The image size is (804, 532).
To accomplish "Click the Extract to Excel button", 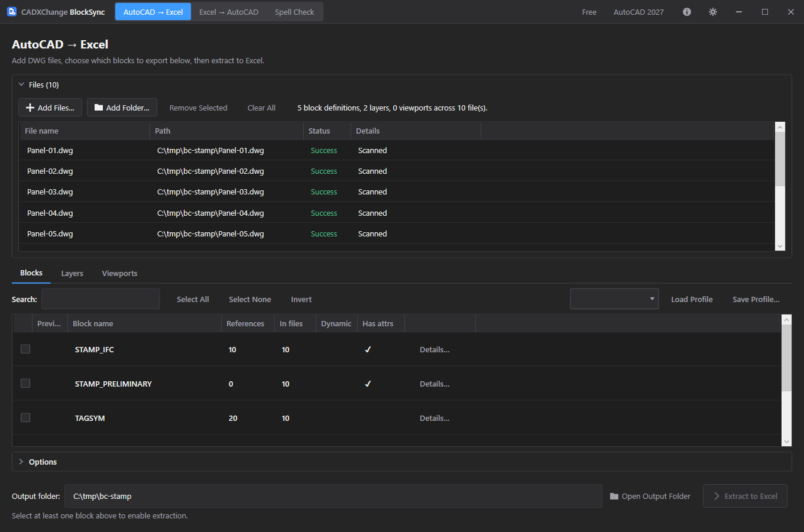I will click(x=745, y=496).
